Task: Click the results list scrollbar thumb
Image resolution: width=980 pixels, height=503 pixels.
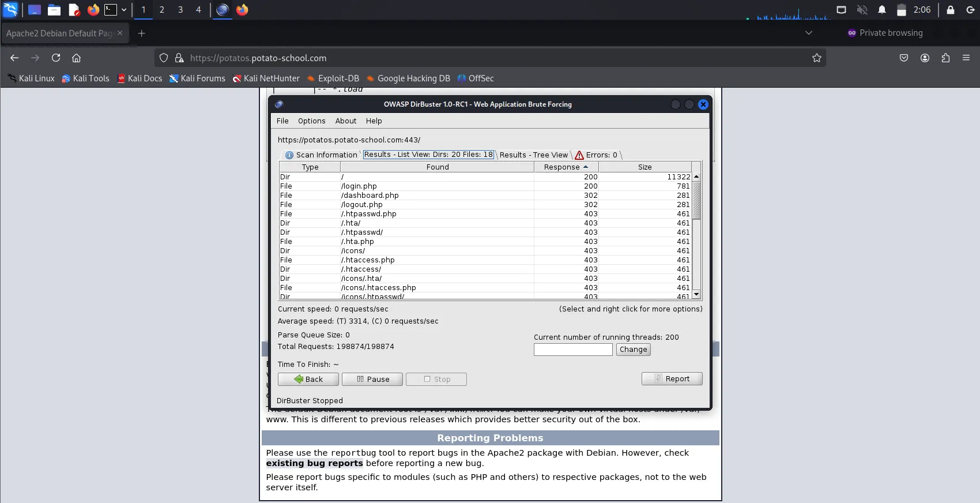Action: click(696, 201)
